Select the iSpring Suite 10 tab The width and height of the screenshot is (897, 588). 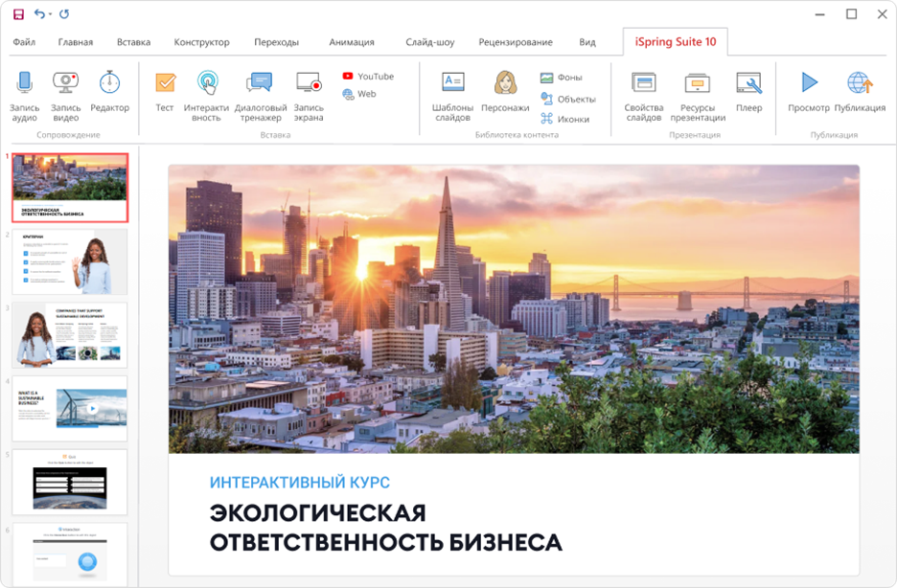[x=675, y=42]
